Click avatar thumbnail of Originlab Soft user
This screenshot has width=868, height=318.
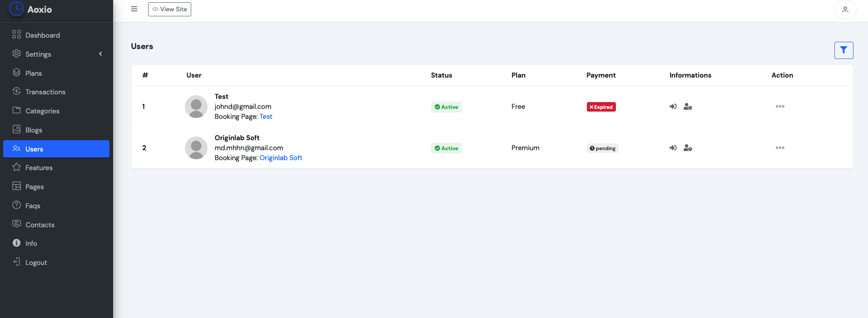pyautogui.click(x=196, y=148)
